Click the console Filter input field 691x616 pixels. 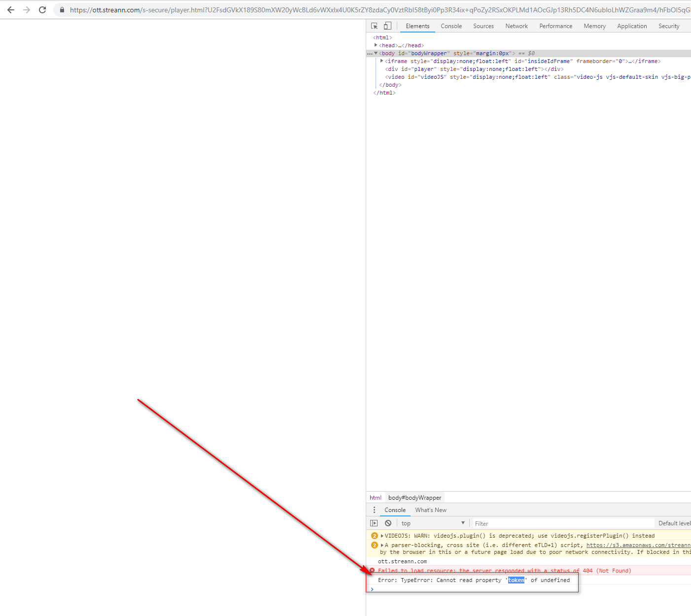point(562,523)
